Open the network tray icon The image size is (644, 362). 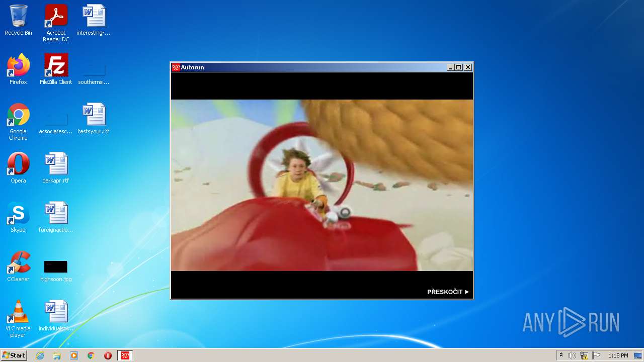click(x=584, y=355)
